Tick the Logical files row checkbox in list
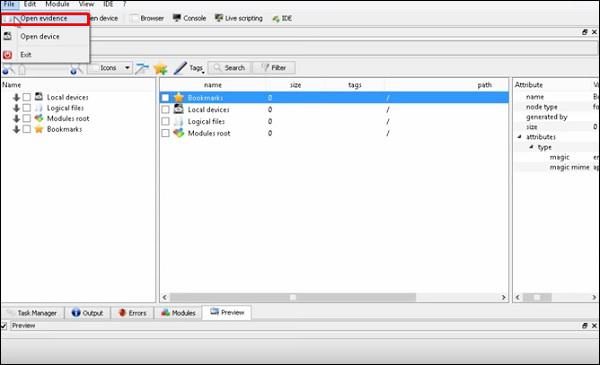The image size is (600, 365). (165, 121)
